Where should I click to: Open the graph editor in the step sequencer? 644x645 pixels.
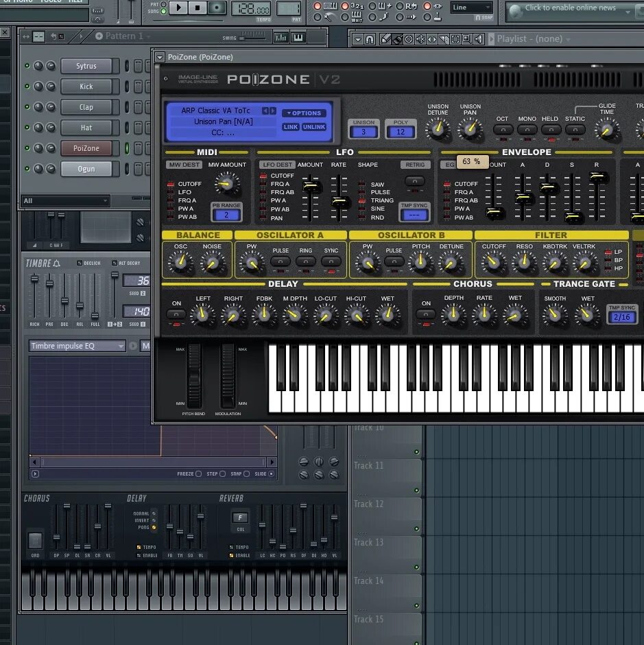[x=281, y=38]
